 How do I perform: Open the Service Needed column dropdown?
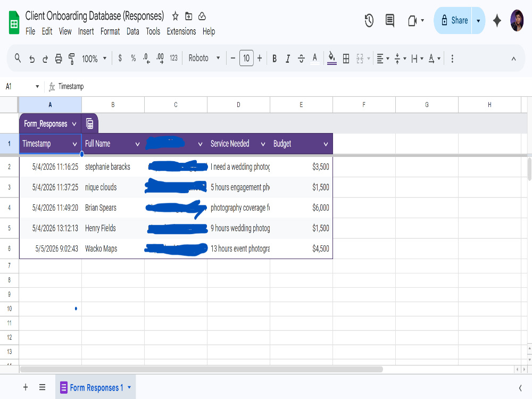click(x=263, y=144)
